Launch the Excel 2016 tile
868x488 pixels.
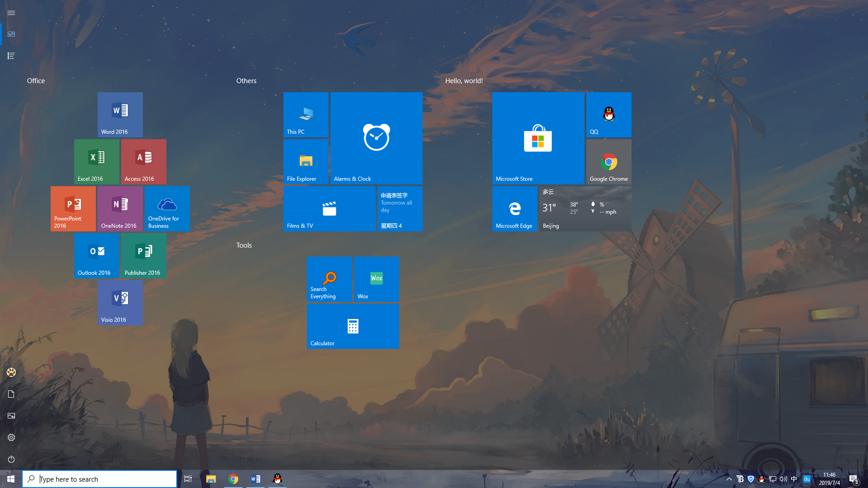click(x=96, y=161)
